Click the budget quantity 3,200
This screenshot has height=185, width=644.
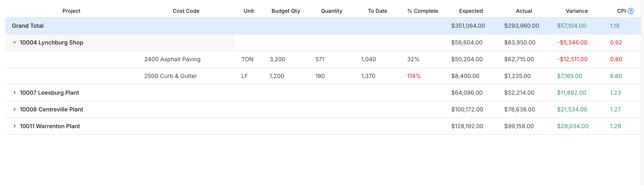click(277, 59)
